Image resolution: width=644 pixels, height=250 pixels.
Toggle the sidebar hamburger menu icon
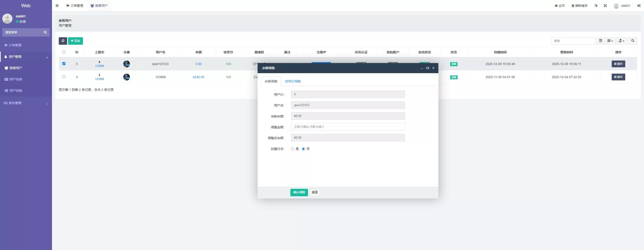point(57,6)
